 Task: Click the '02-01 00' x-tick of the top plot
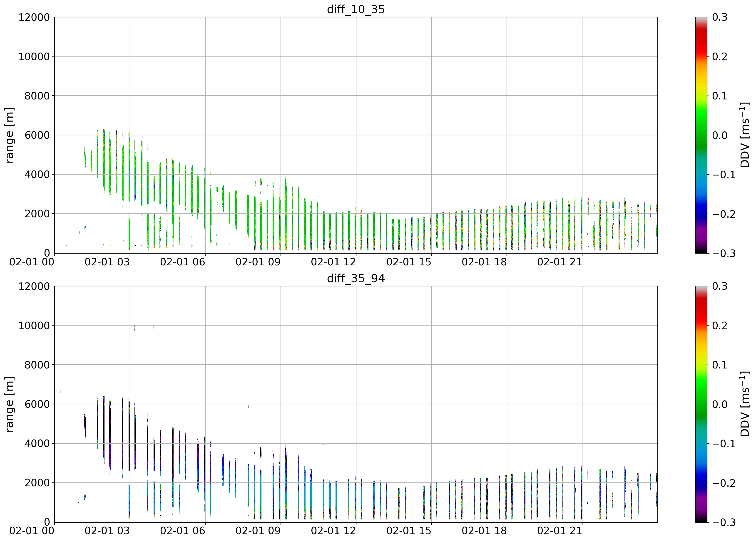tap(32, 262)
